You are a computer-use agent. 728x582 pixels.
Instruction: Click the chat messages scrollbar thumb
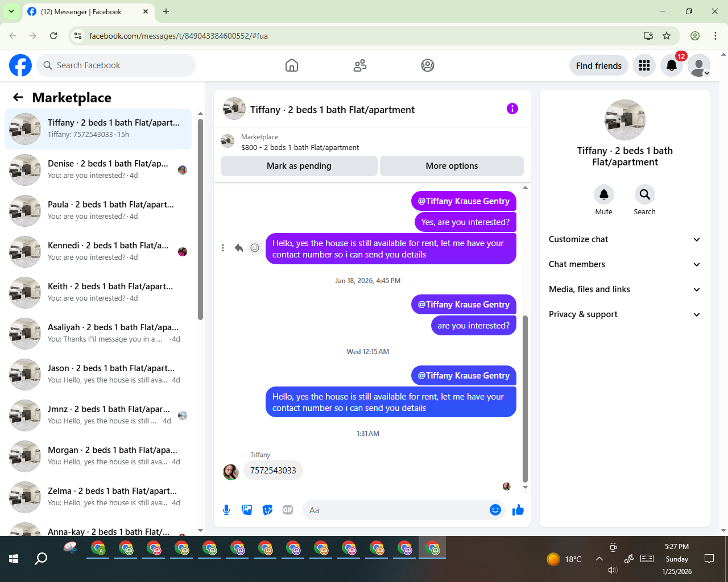point(525,398)
